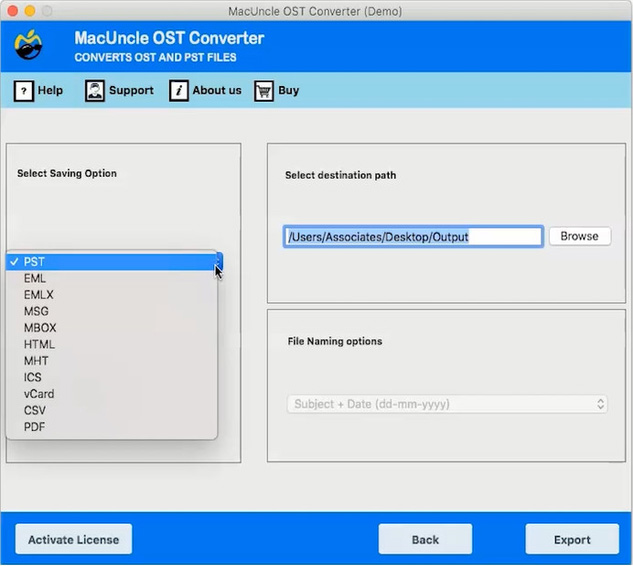Click the saving option dropdown arrow
Viewport: 633px width, 566px height.
[220, 262]
